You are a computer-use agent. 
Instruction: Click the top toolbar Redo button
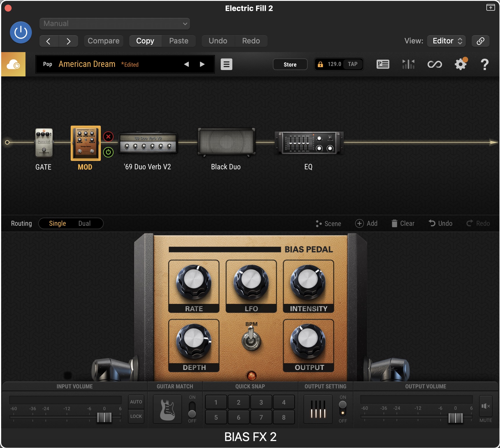pos(251,41)
